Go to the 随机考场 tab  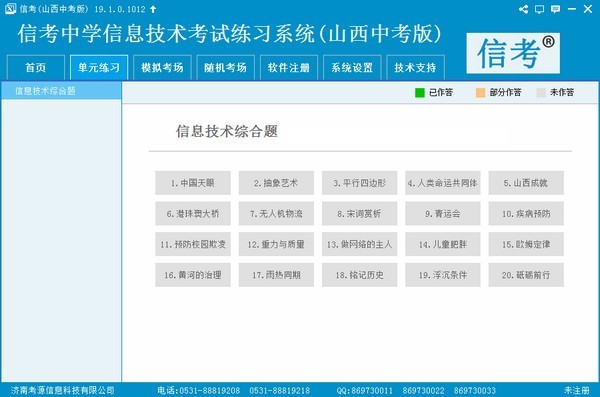point(225,68)
